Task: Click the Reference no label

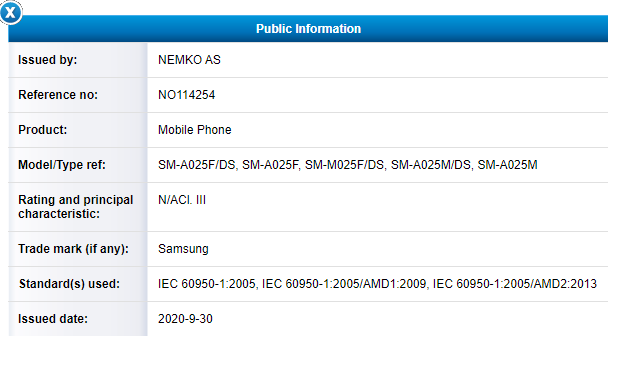Action: click(x=58, y=95)
